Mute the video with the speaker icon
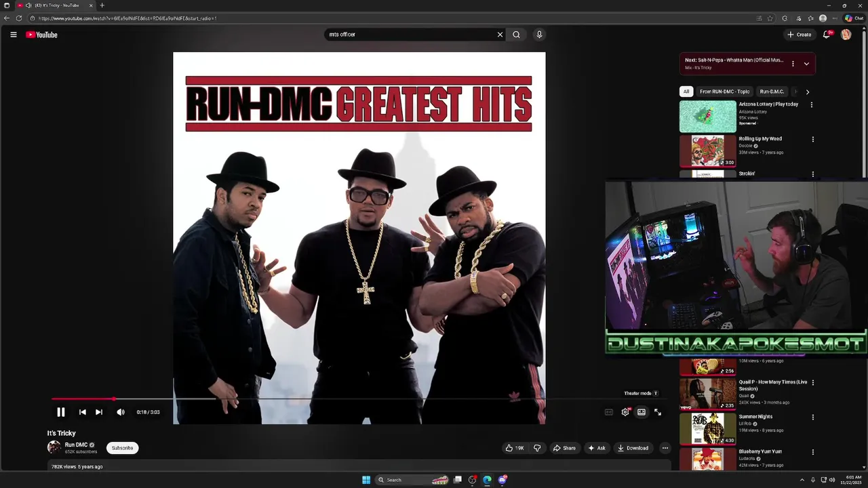 point(121,412)
